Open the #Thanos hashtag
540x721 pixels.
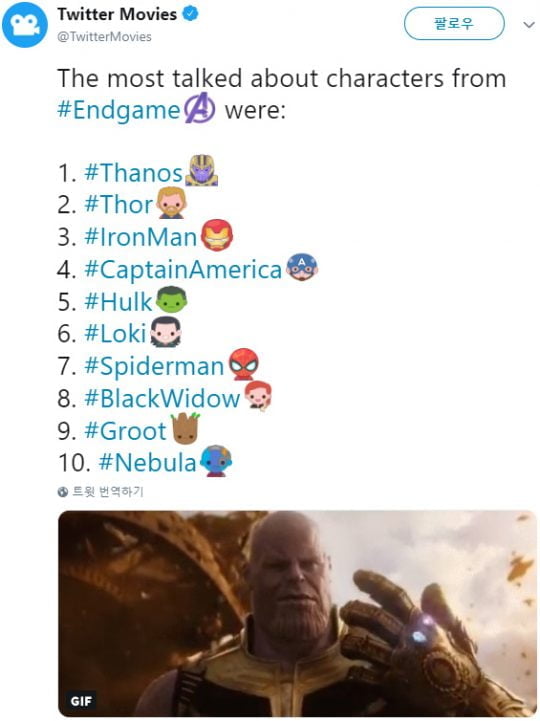coord(134,173)
